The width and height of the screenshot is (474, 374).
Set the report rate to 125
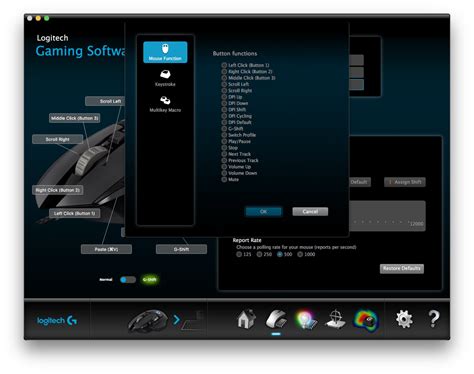click(239, 254)
